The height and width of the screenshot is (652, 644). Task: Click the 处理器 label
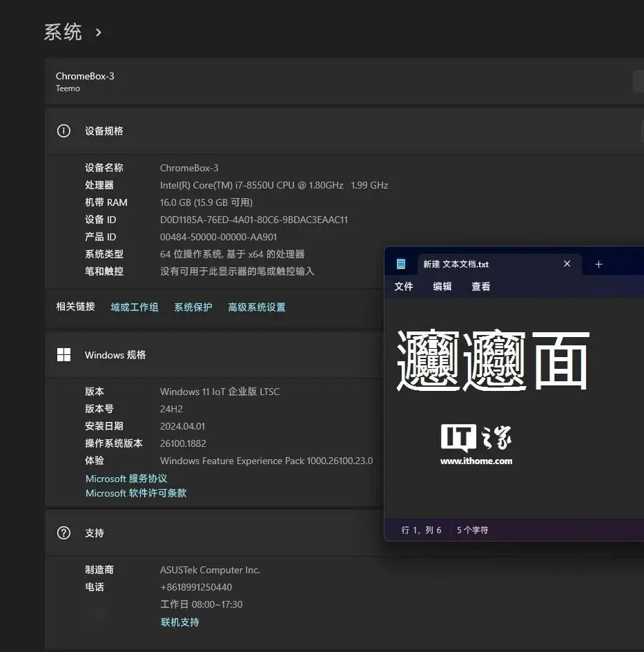[x=99, y=185]
